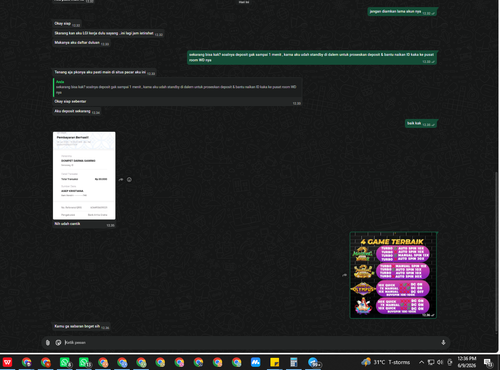Viewport: 500px width, 370px height.
Task: Open the attachment paperclip menu
Action: (48, 342)
